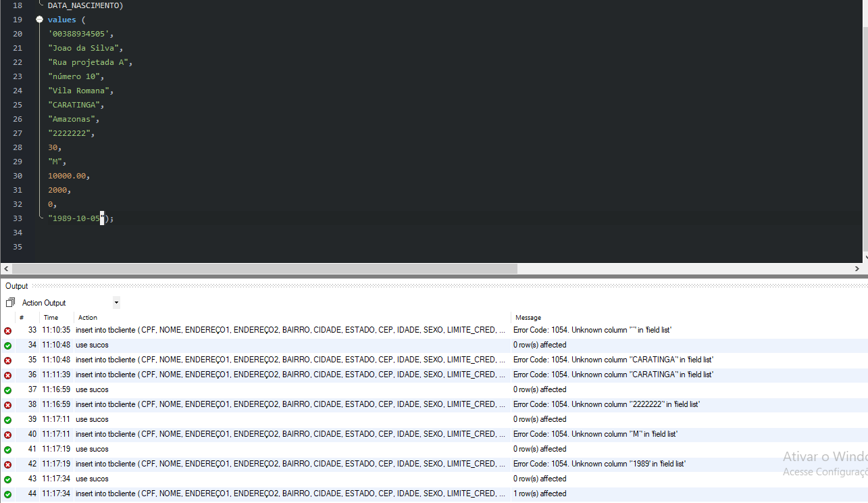Click the 10000.00 value on line 30

click(66, 176)
